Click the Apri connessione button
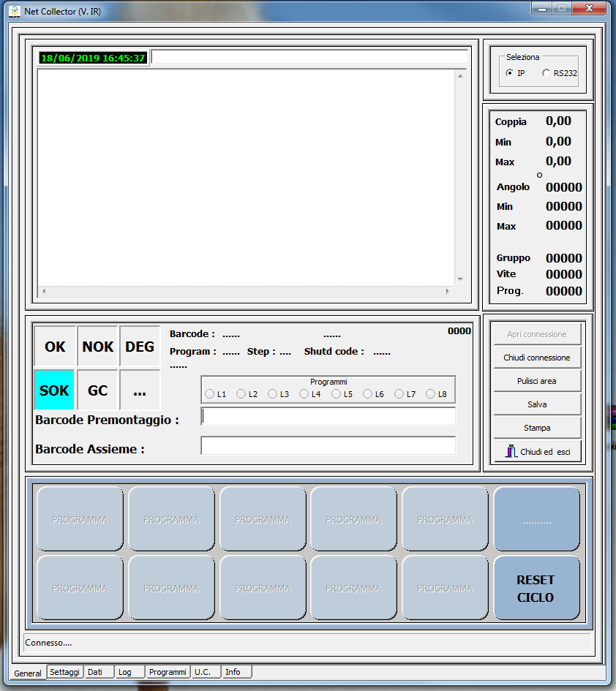The height and width of the screenshot is (691, 616). coord(537,334)
